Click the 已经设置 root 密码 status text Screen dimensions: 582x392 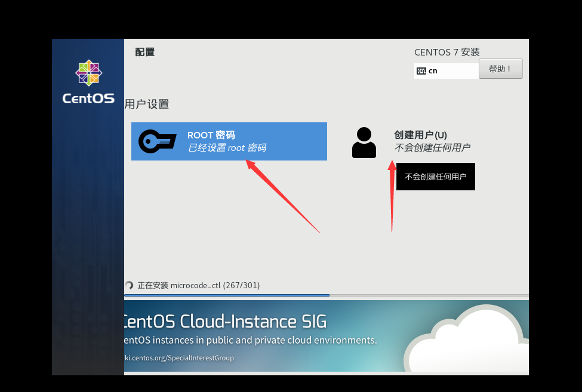[227, 147]
